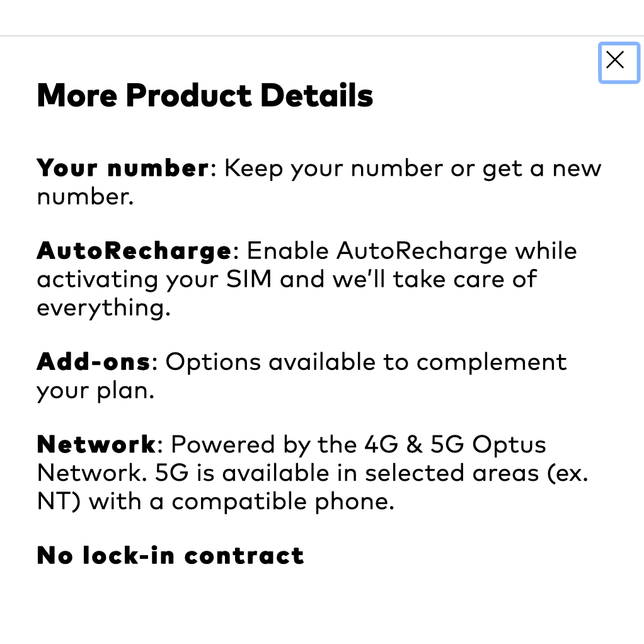The height and width of the screenshot is (644, 644).
Task: Click the bold 'Network' label
Action: 96,444
